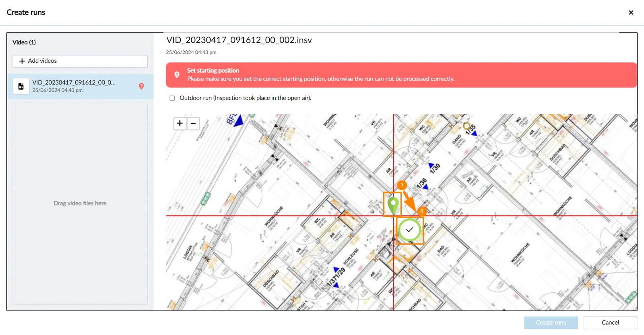
Task: Click the orange step 8 badge
Action: (422, 211)
